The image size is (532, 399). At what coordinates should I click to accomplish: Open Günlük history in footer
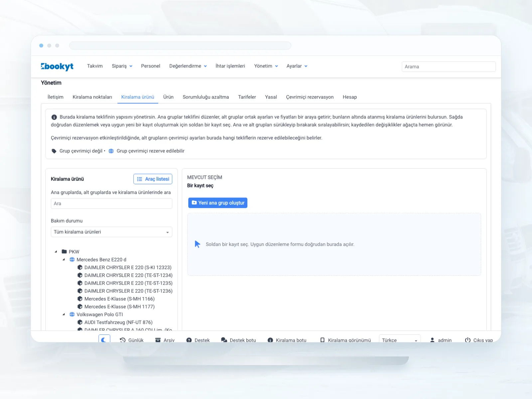[x=132, y=340]
